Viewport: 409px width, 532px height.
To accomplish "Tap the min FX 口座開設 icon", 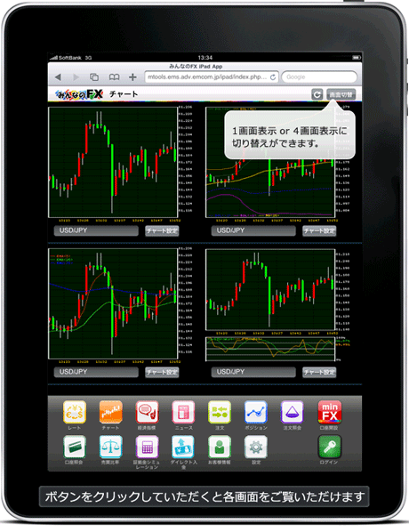I will pyautogui.click(x=329, y=412).
